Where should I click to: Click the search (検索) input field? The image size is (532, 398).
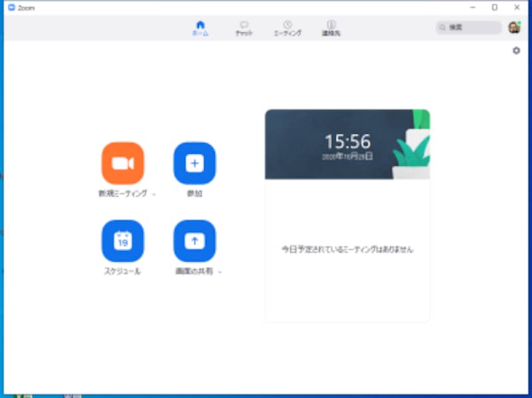[469, 27]
